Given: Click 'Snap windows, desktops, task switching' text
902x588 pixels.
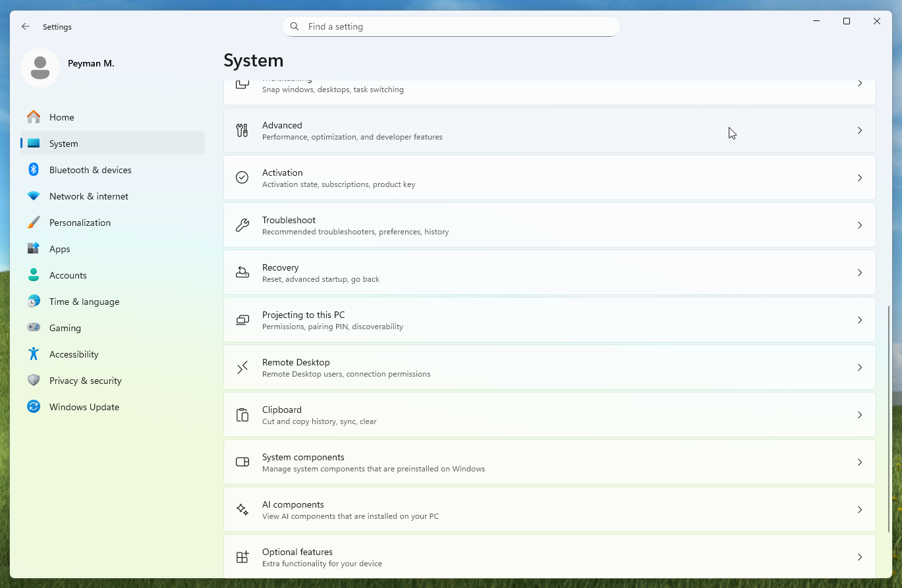Looking at the screenshot, I should tap(333, 90).
